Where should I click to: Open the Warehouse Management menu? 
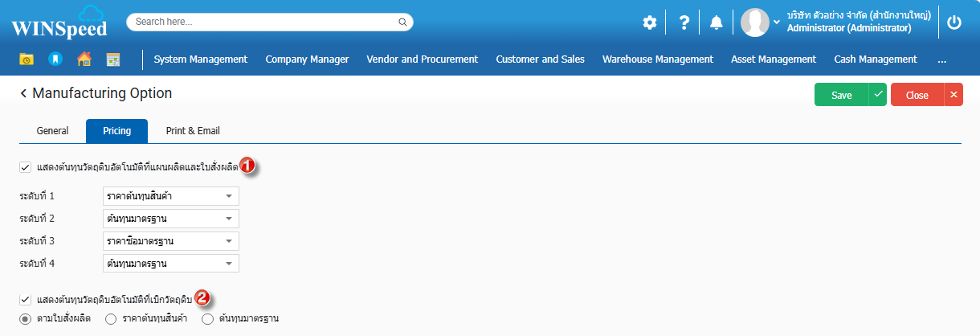657,59
